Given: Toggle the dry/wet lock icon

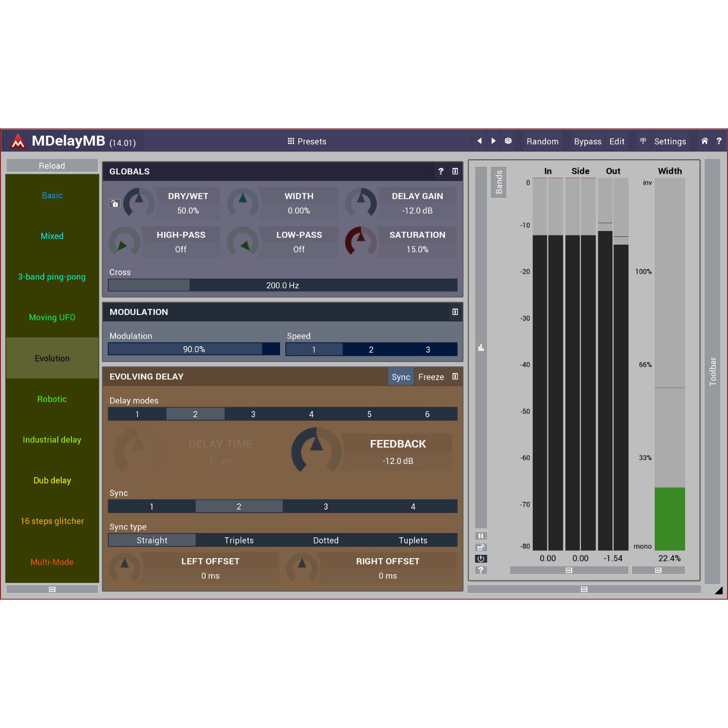Looking at the screenshot, I should 115,203.
